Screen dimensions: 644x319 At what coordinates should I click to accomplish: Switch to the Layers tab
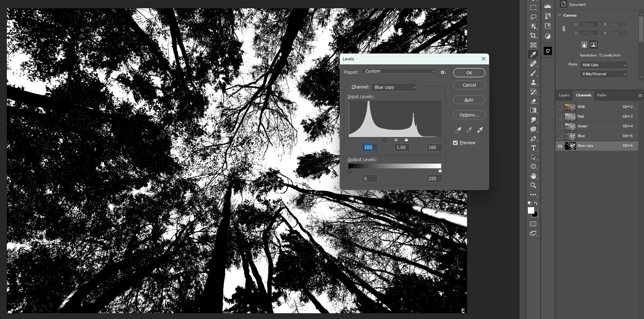564,95
